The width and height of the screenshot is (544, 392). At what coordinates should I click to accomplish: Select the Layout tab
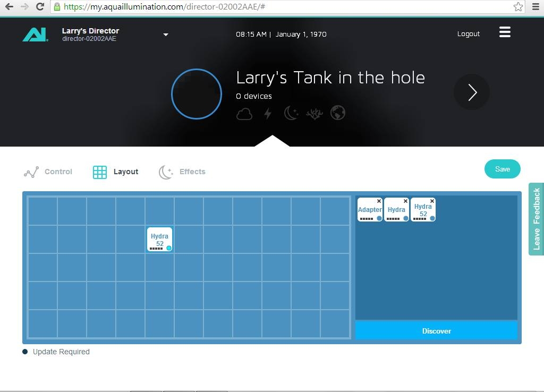(x=115, y=172)
